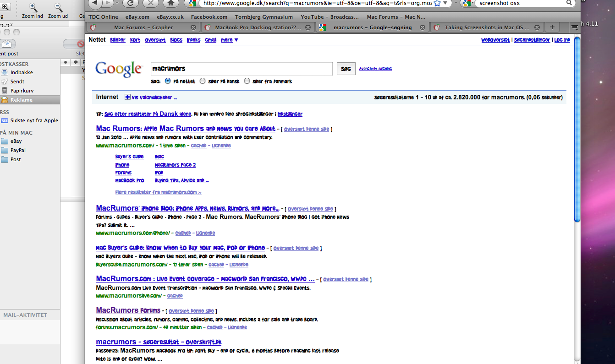Screen dimensions: 615x364
Task: Select the Reklame junk mailbox in Mail
Action: click(x=30, y=100)
